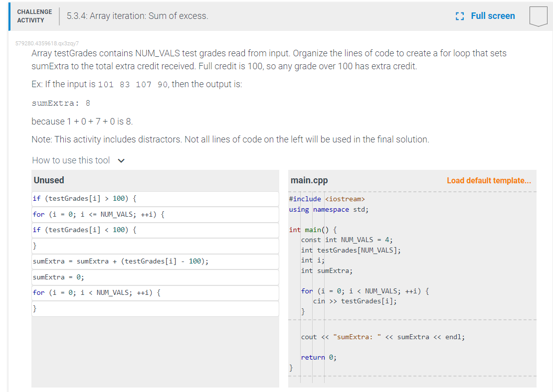
Task: Click the Full screen link
Action: click(x=492, y=16)
